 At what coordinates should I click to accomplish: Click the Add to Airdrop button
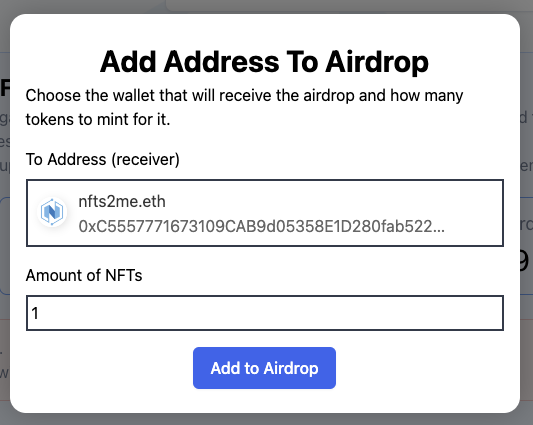[x=264, y=368]
